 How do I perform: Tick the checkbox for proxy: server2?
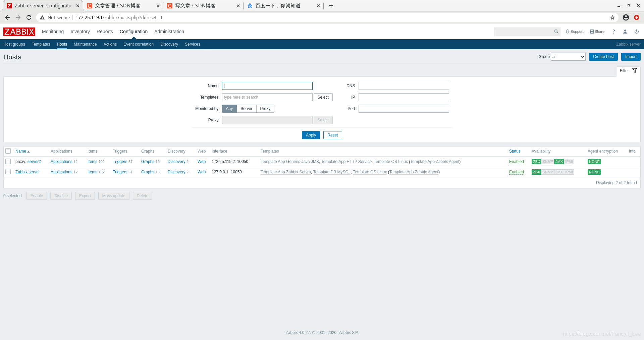[8, 161]
